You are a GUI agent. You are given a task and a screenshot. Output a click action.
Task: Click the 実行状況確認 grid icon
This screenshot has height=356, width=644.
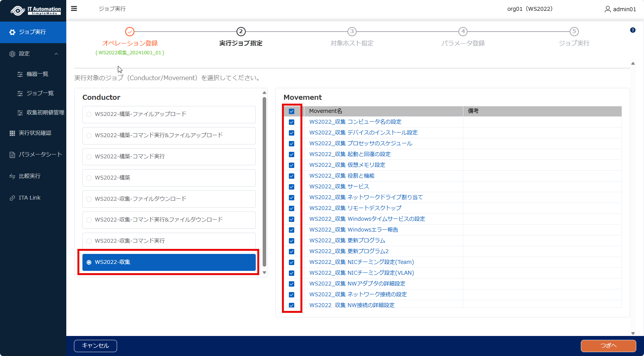point(12,133)
